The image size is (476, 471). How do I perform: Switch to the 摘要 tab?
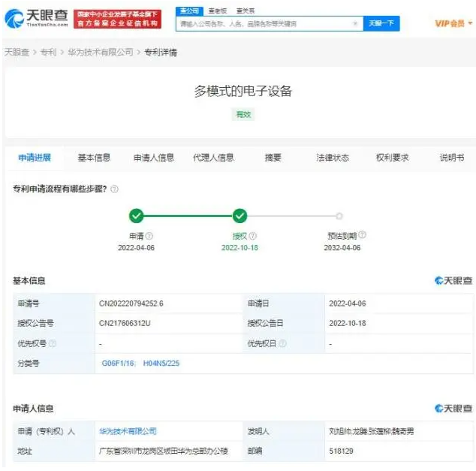click(273, 158)
